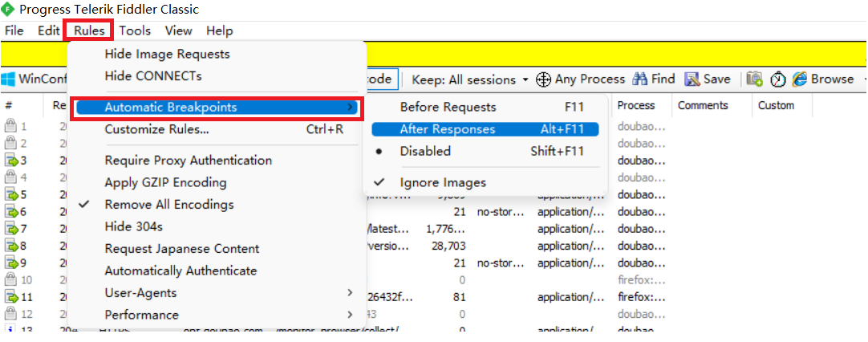
Task: Select session 11 green arrow icon
Action: point(11,297)
